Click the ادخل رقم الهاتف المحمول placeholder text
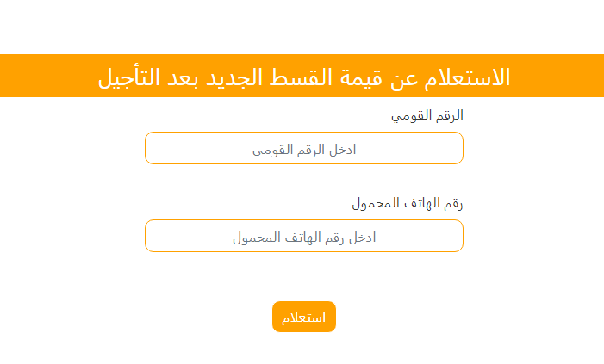Viewport: 604px width, 364px height. 304,237
